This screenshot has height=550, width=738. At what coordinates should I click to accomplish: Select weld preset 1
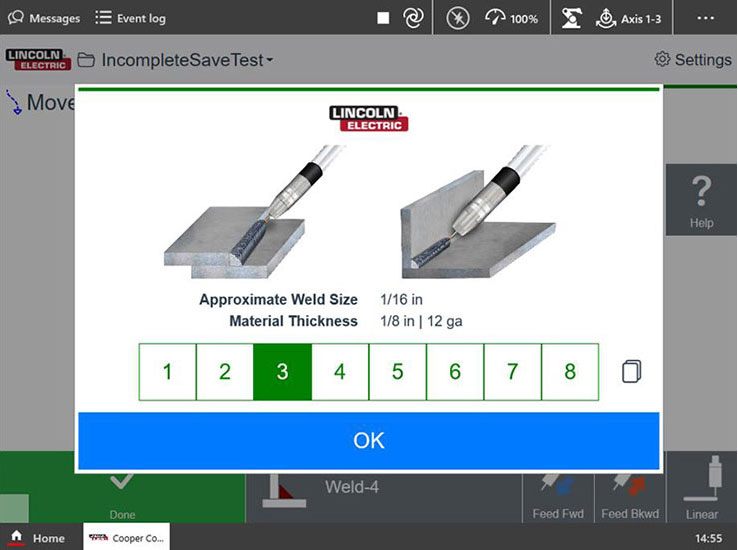coord(168,372)
